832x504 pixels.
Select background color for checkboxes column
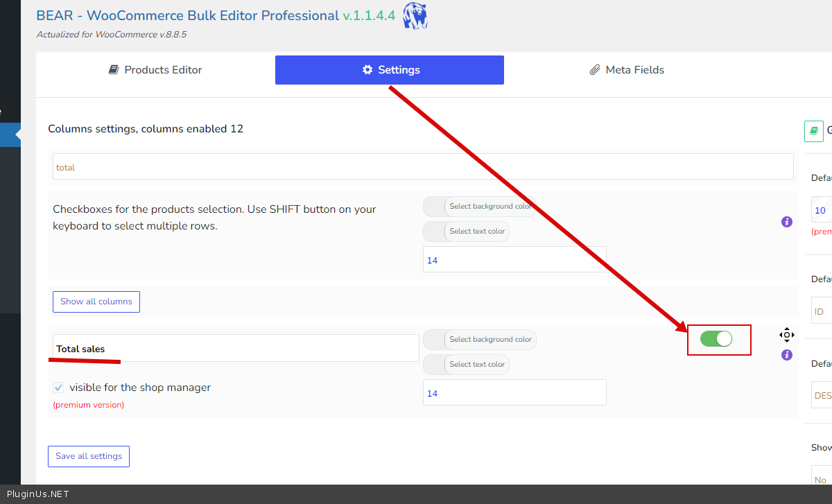[x=480, y=207]
